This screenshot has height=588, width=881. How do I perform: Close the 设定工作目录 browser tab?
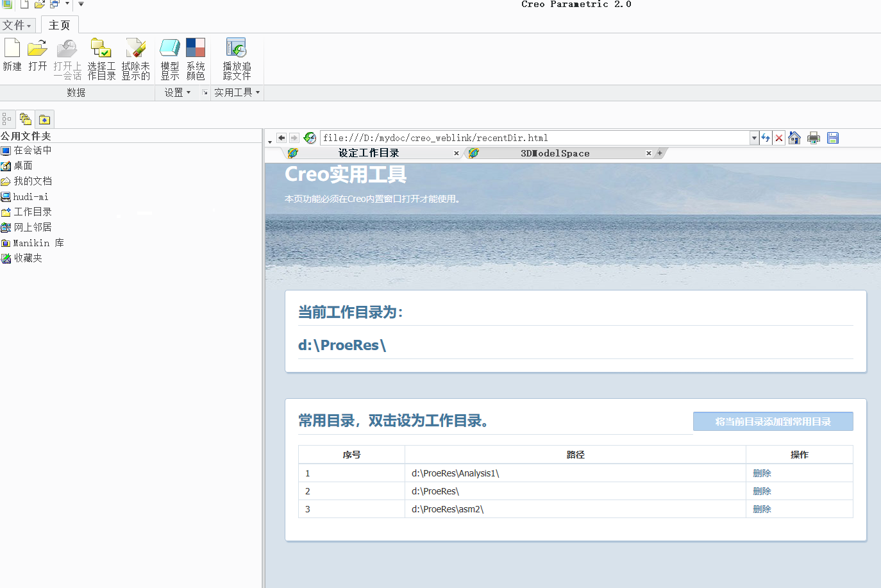click(457, 153)
